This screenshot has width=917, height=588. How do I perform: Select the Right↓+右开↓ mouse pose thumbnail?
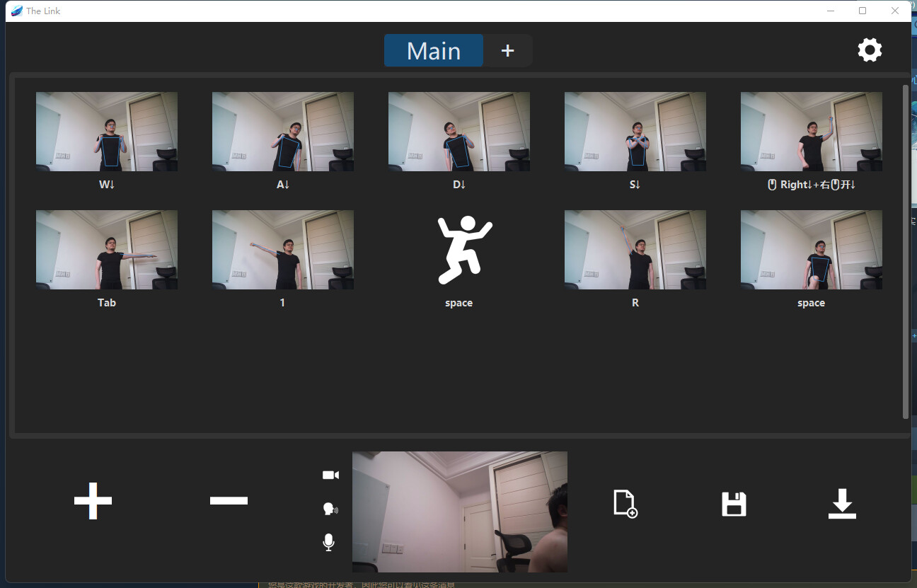[811, 131]
